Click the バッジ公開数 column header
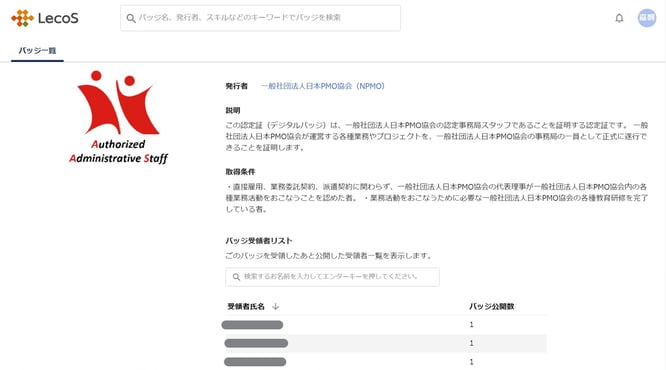This screenshot has width=666, height=370. [x=491, y=306]
